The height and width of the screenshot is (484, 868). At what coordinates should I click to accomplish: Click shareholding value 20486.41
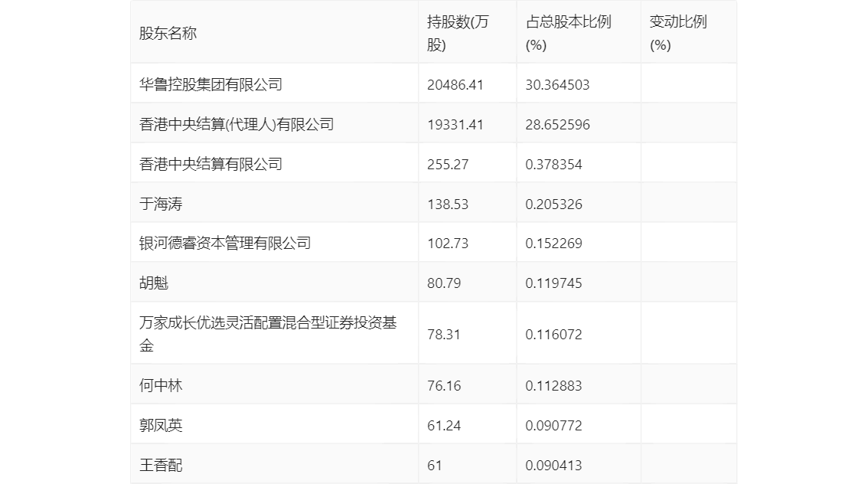[455, 85]
